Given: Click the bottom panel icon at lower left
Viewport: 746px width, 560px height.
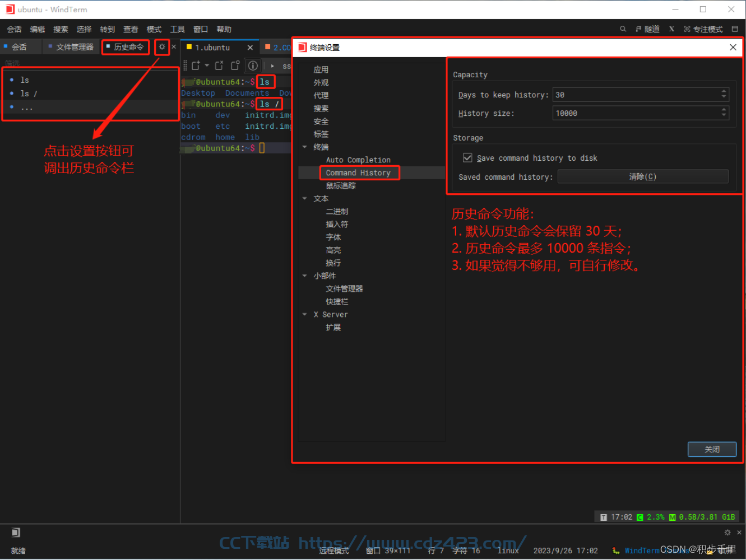Looking at the screenshot, I should pyautogui.click(x=16, y=533).
